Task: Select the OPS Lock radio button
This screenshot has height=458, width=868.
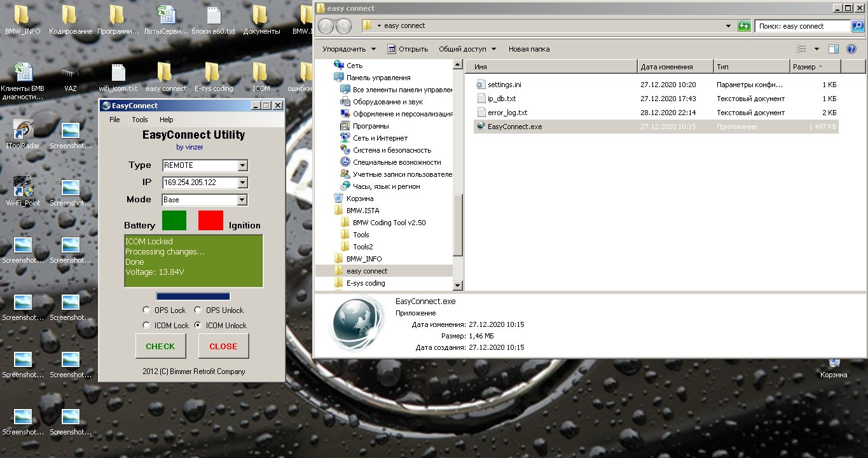Action: coord(147,310)
